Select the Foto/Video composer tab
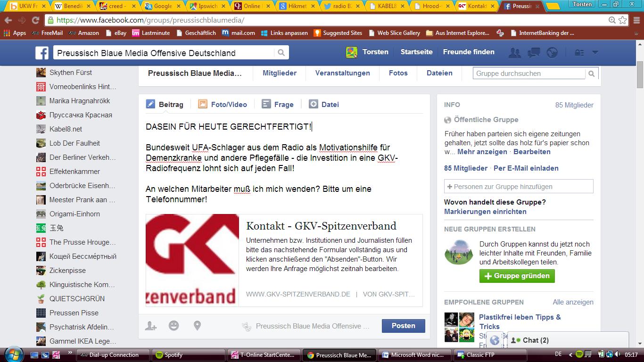Image resolution: width=644 pixels, height=362 pixels. pos(223,105)
